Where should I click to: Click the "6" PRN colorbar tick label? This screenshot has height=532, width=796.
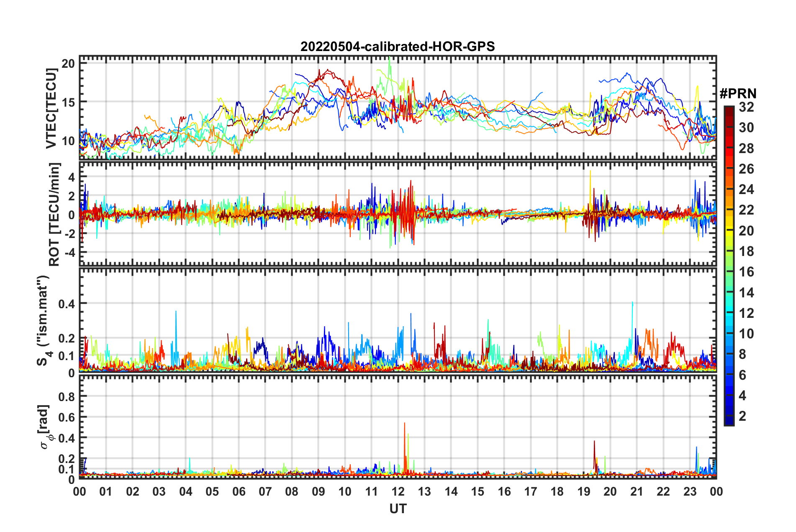pos(742,375)
